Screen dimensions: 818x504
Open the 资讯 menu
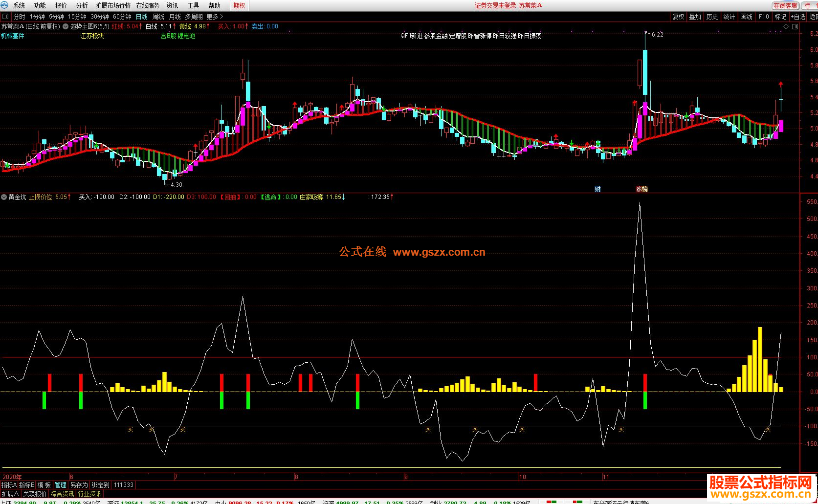[x=172, y=5]
